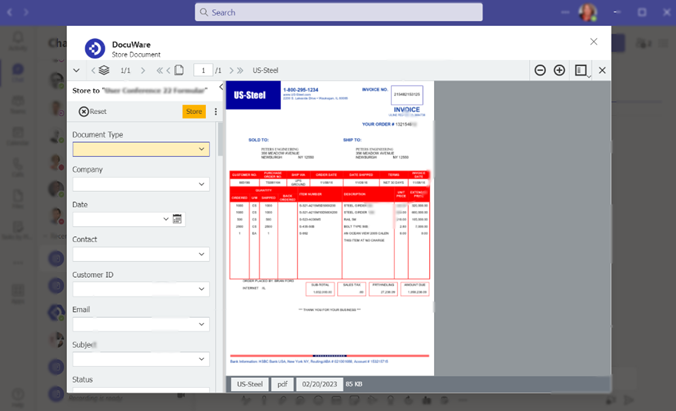676x411 pixels.
Task: Collapse the store dialog panel
Action: (x=77, y=71)
